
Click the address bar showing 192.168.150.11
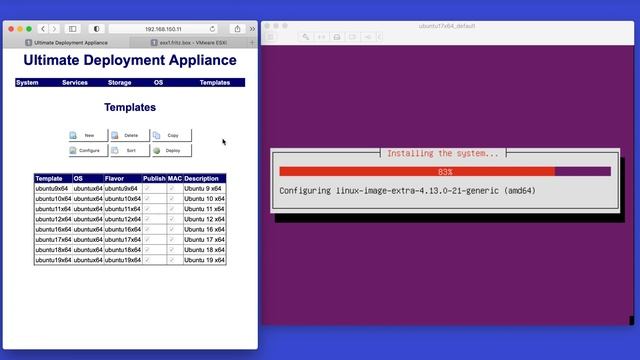point(163,29)
